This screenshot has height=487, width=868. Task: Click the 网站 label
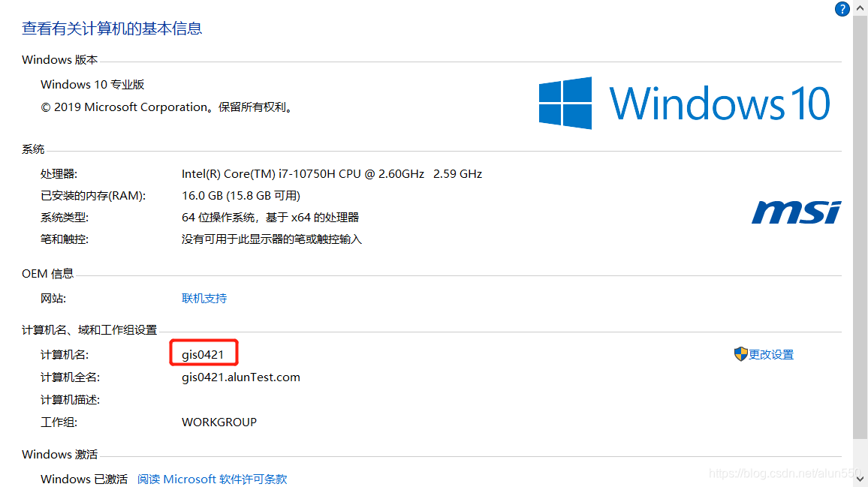click(54, 299)
